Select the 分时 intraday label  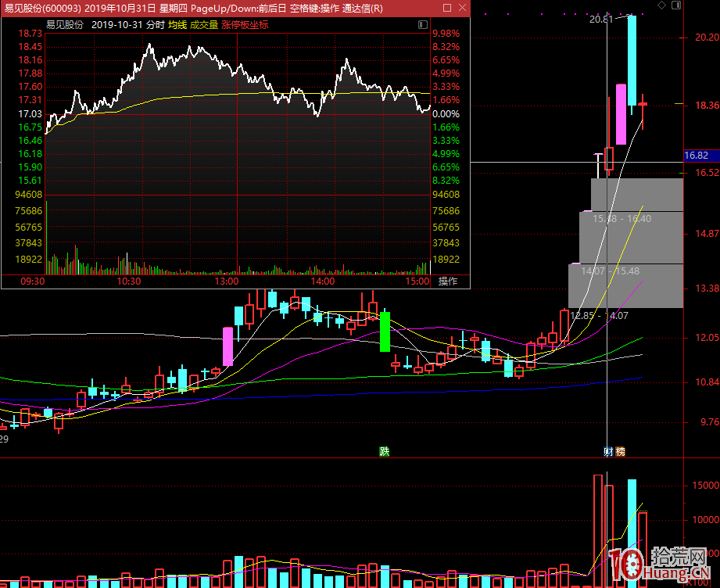click(156, 24)
